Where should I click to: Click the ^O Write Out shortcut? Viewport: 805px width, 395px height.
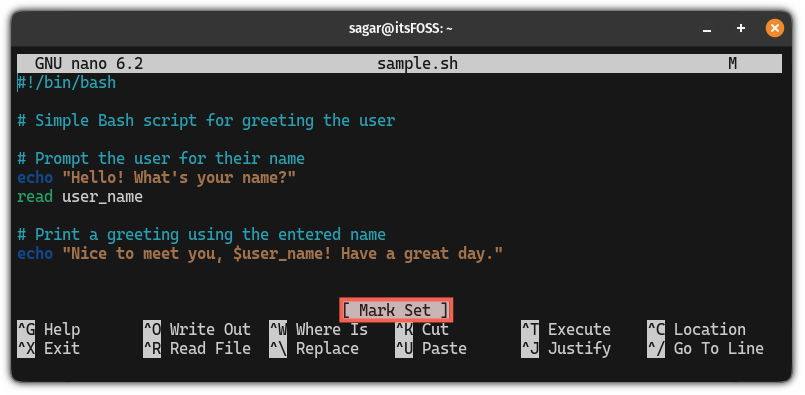197,329
